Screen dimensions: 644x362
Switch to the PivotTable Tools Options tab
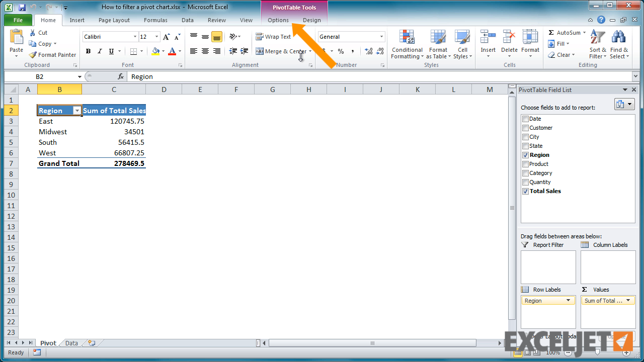(x=278, y=20)
